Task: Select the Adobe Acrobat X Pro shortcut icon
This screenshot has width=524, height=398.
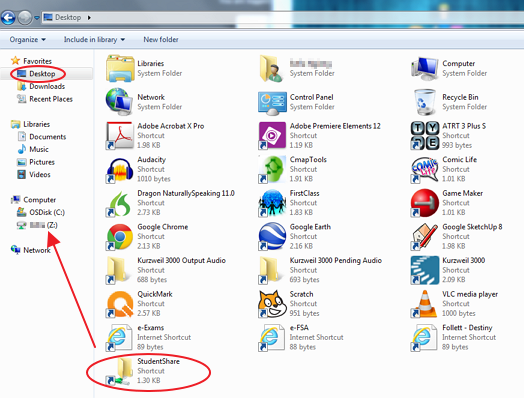Action: [x=119, y=135]
